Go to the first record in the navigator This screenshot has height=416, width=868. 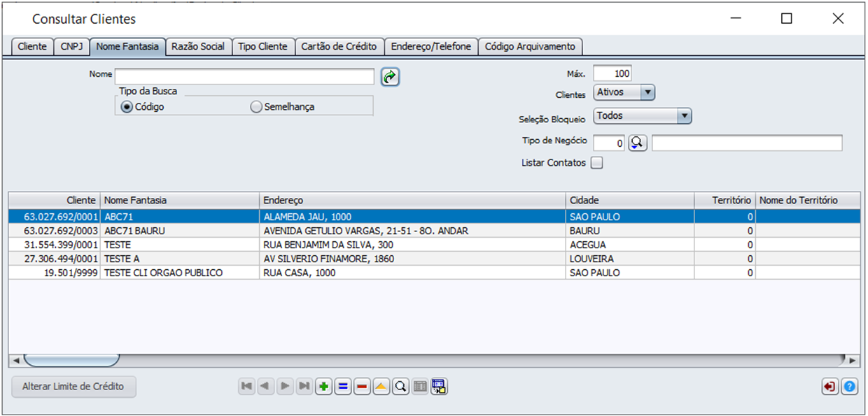pos(246,387)
